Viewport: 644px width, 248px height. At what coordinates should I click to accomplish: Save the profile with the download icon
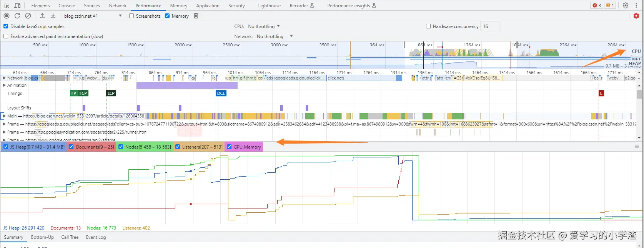53,16
